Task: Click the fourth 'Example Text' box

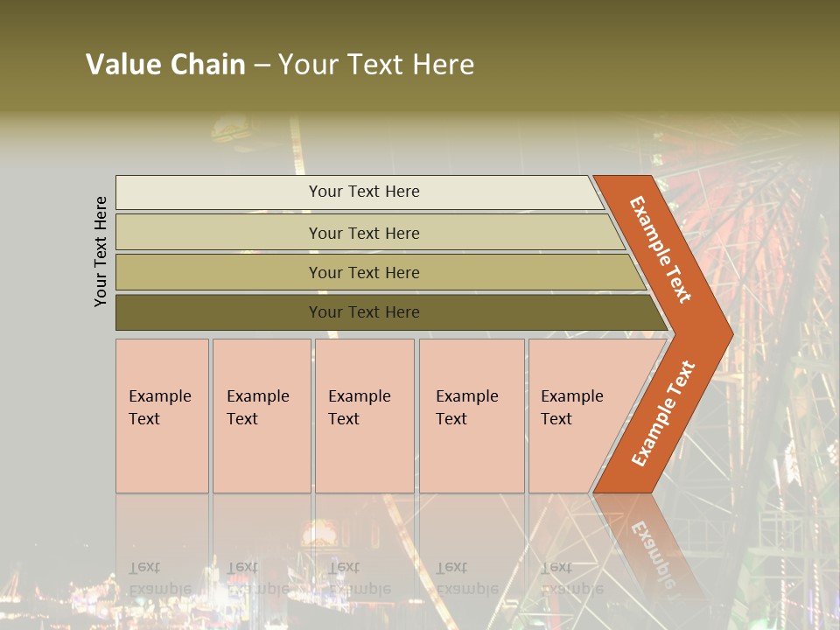Action: tap(472, 416)
